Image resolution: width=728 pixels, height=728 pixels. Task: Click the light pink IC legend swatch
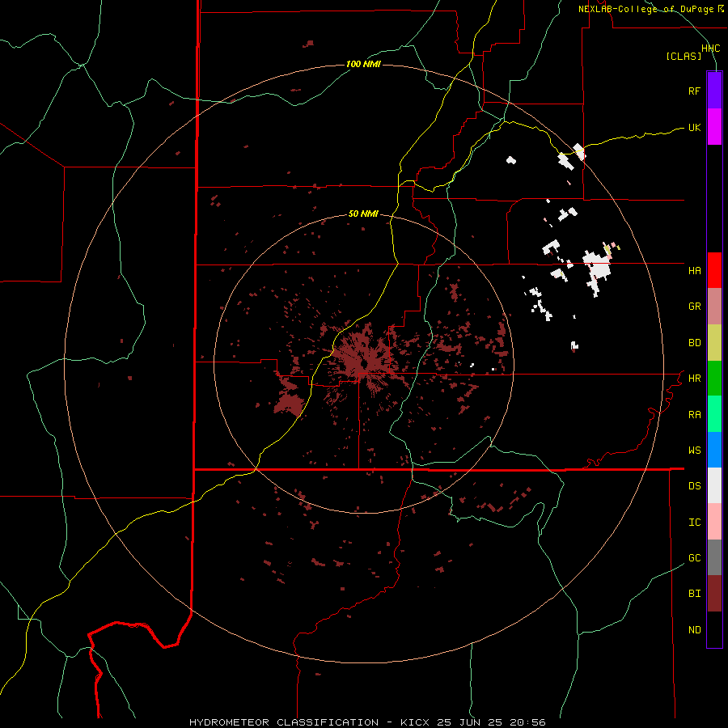coord(714,522)
